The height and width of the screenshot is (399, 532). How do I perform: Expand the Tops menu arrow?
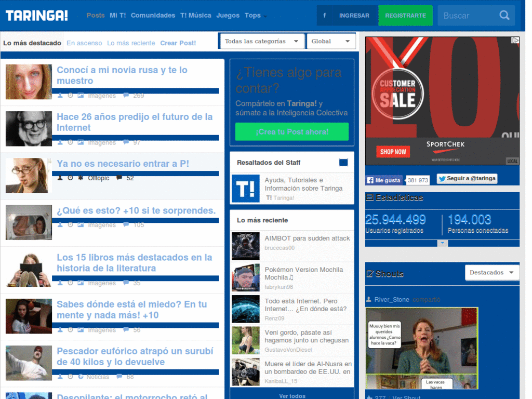[x=265, y=16]
